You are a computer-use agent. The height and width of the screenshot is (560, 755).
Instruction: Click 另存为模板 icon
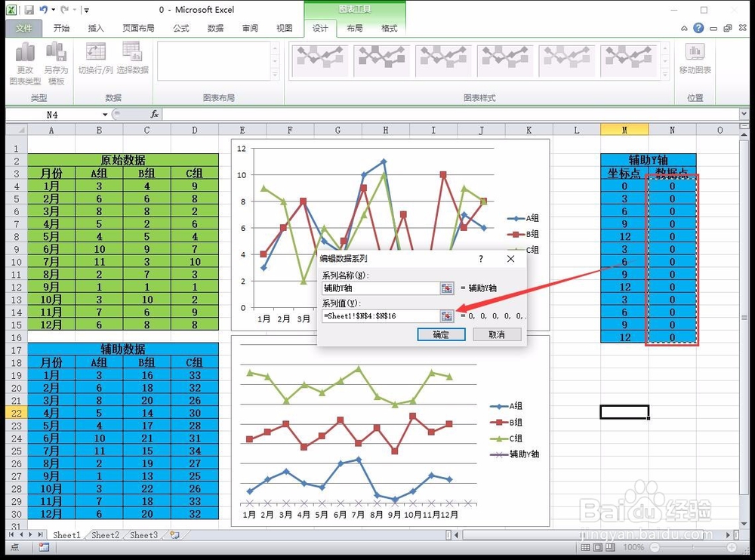(57, 63)
